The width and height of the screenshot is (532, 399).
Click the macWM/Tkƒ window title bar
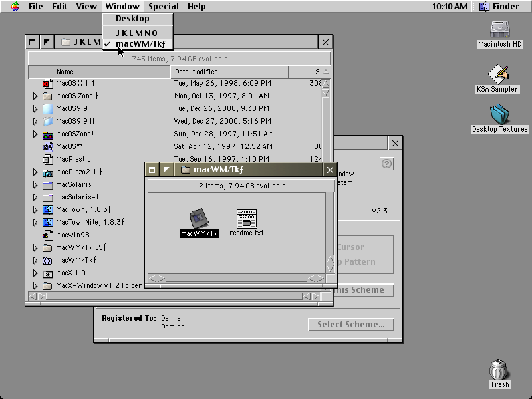(241, 170)
